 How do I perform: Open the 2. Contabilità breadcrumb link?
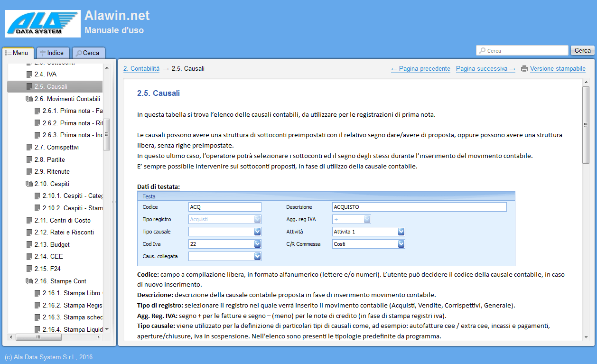click(x=141, y=69)
